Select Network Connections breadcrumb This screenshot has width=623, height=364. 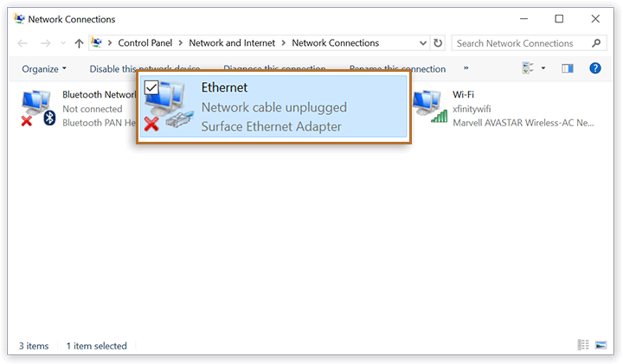point(336,43)
